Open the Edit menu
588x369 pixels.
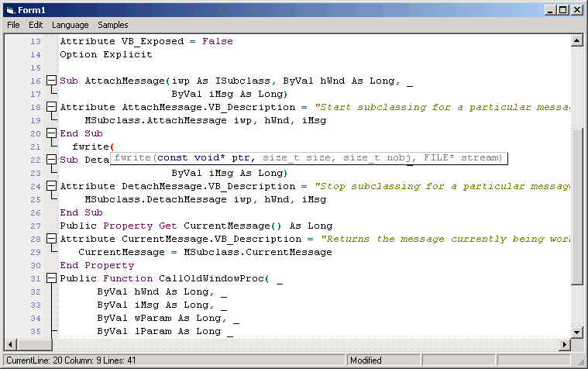tap(36, 25)
